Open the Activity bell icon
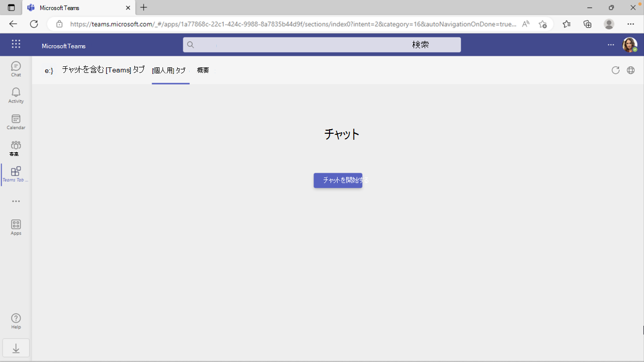The width and height of the screenshot is (644, 362). (x=16, y=95)
